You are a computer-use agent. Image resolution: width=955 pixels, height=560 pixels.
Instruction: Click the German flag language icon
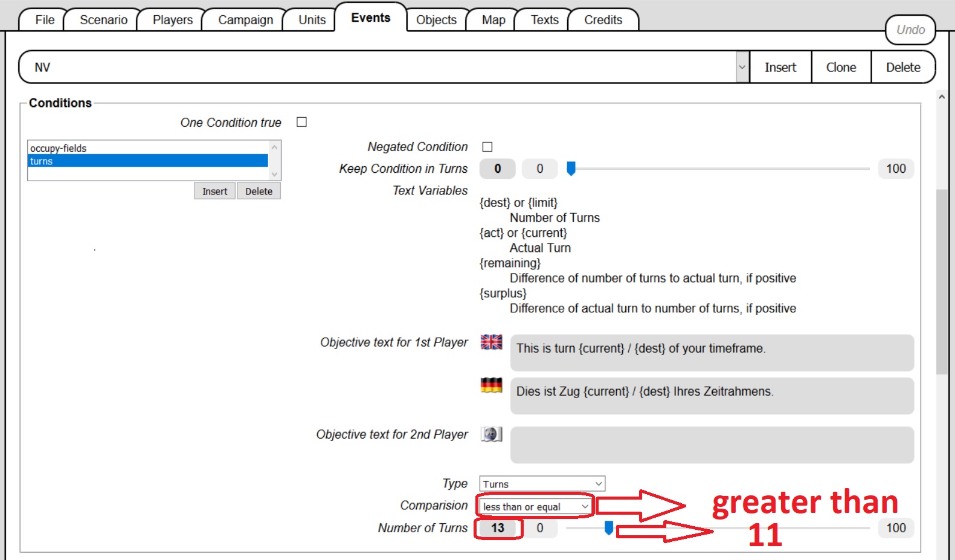pyautogui.click(x=491, y=385)
